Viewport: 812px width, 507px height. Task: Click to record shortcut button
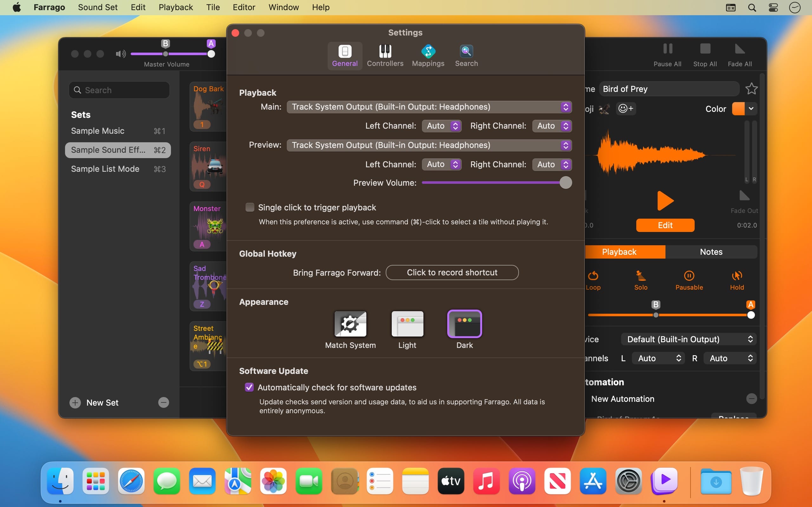coord(452,273)
